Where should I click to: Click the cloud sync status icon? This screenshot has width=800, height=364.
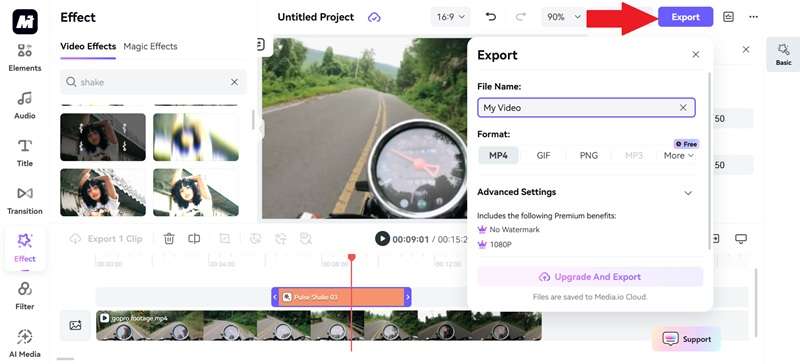tap(374, 17)
